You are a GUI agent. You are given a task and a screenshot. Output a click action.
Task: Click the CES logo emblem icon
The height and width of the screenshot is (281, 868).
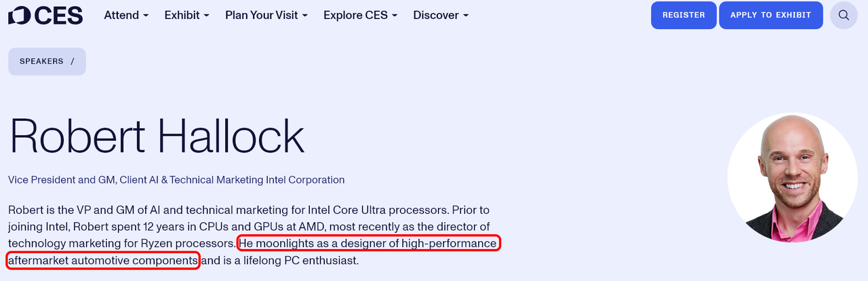19,15
